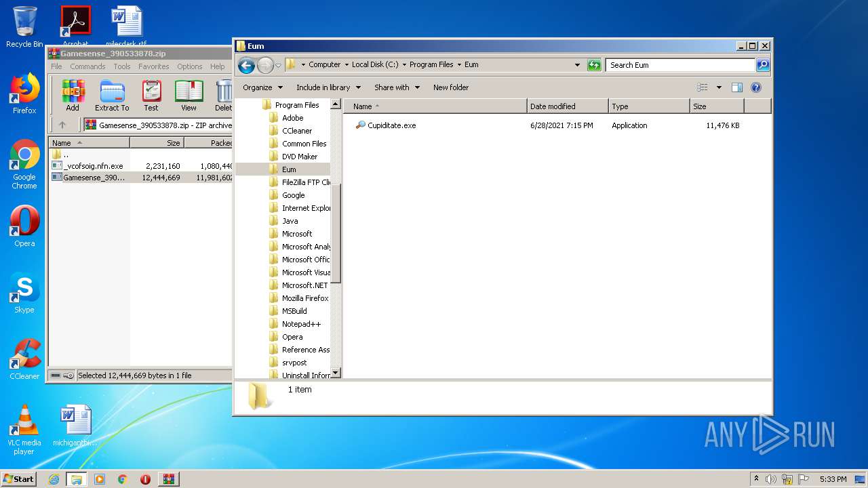Click the New folder button

(x=451, y=87)
